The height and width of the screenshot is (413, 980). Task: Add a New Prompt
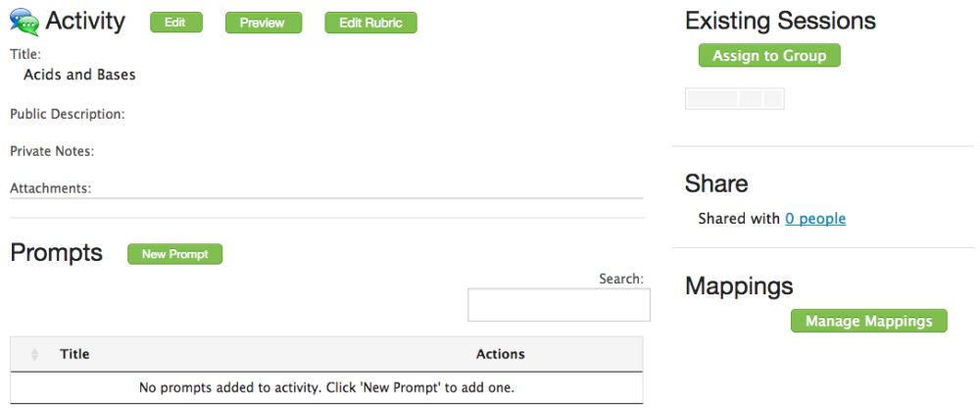174,254
